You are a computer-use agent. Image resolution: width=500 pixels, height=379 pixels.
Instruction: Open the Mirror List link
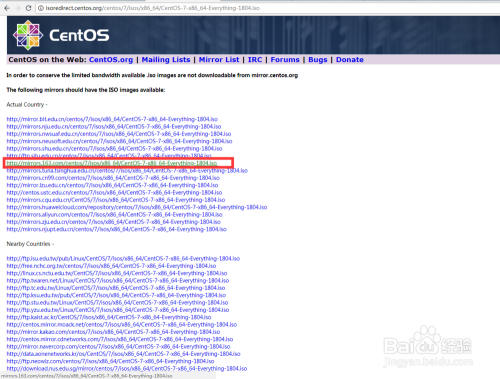pyautogui.click(x=219, y=60)
